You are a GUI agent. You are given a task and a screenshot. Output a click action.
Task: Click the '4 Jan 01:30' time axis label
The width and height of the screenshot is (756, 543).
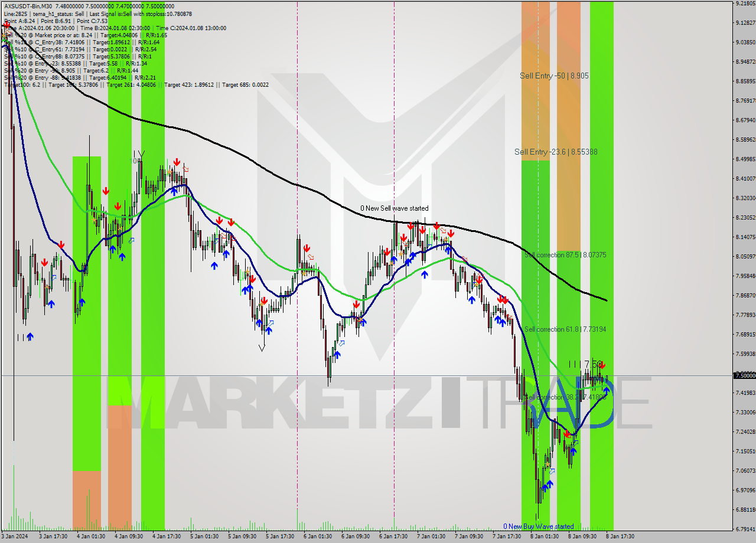pos(90,537)
